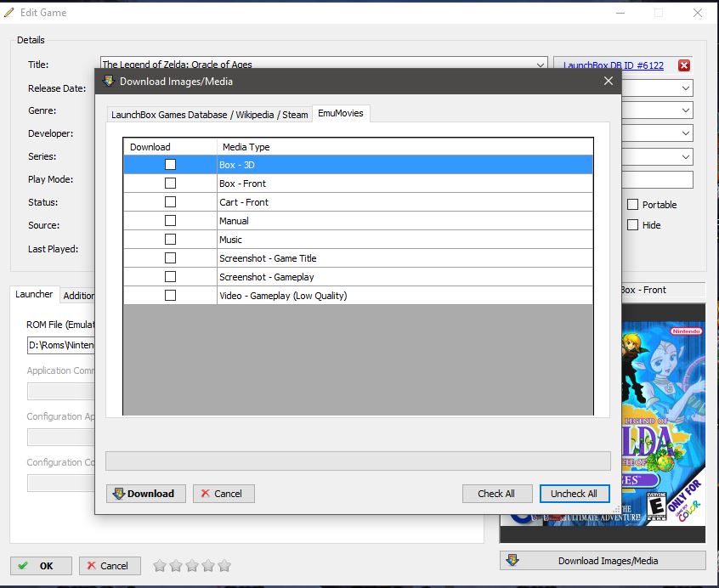This screenshot has height=588, width=719.
Task: Close the Download Images/Media dialog
Action: (x=609, y=81)
